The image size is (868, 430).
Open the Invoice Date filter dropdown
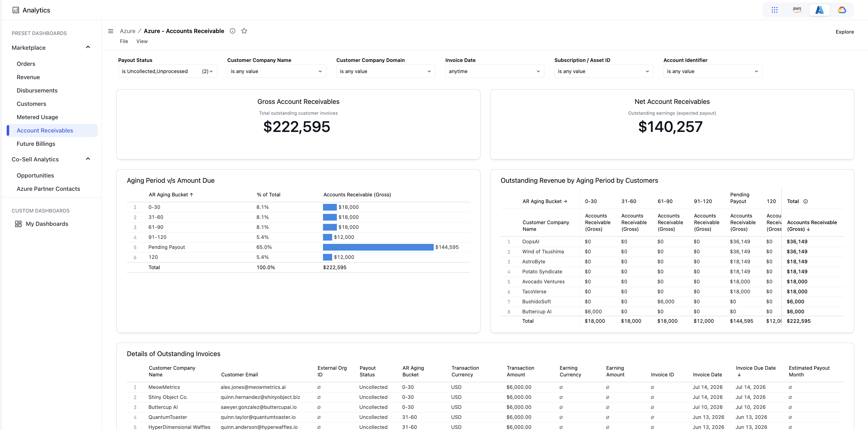[x=494, y=71]
